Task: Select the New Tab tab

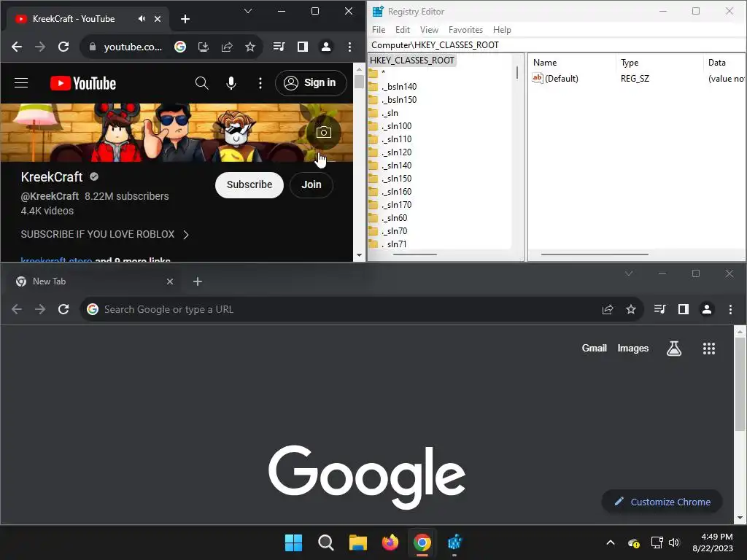Action: 93,281
